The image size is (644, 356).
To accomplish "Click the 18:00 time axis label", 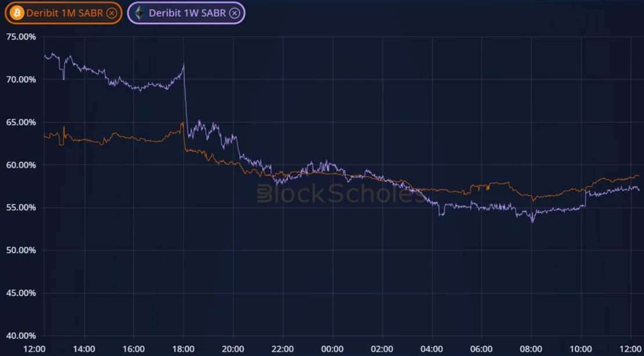I will 184,350.
